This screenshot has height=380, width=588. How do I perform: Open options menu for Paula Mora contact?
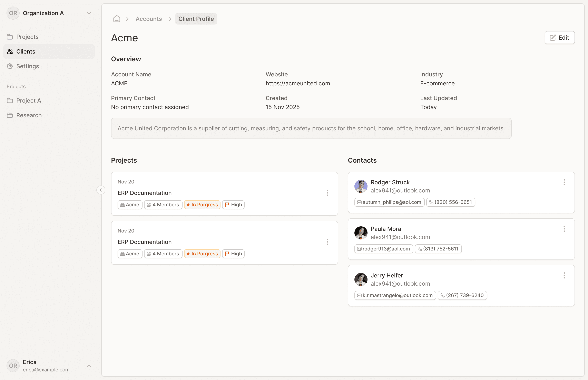coord(564,229)
